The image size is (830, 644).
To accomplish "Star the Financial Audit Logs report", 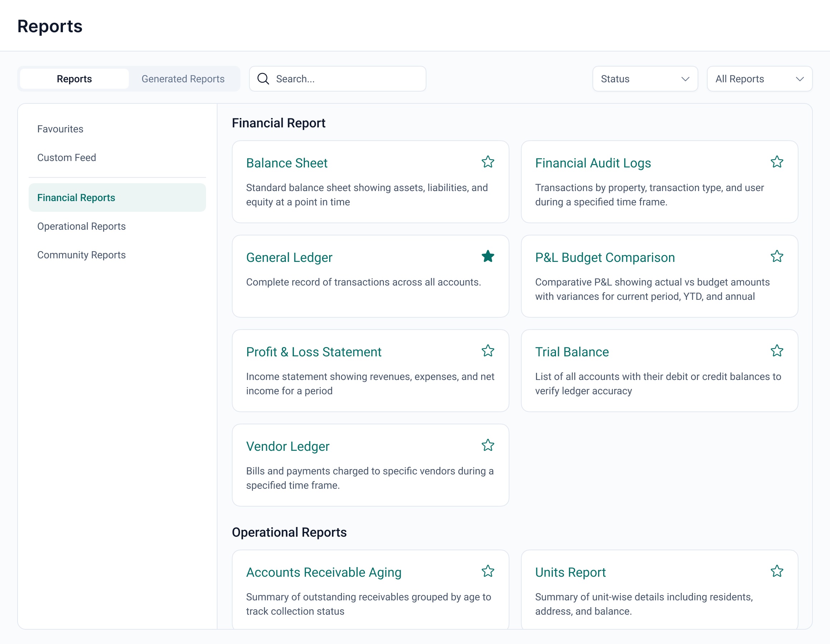I will 776,162.
